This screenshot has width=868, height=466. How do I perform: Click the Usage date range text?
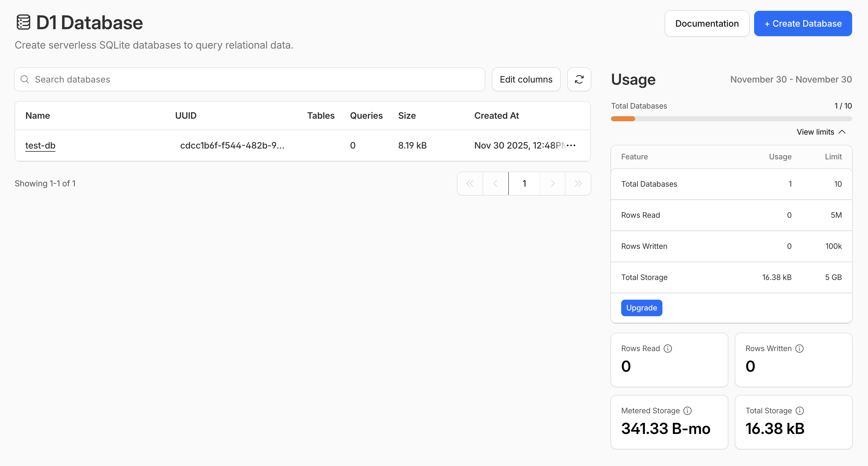[x=791, y=79]
